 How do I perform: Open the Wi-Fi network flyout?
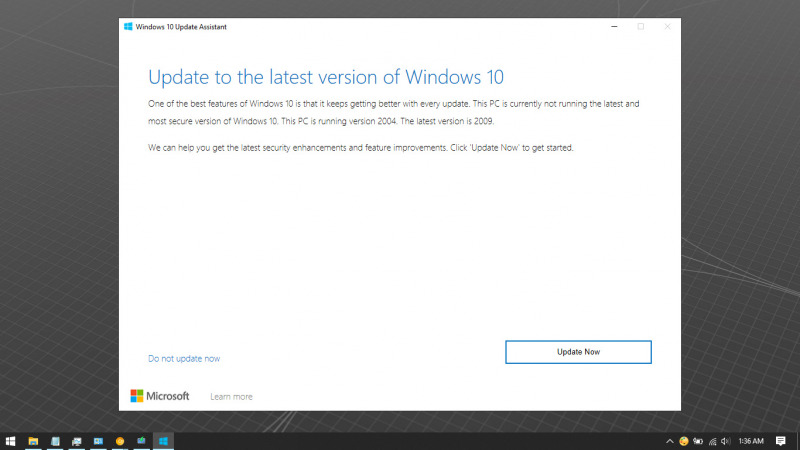tap(712, 441)
